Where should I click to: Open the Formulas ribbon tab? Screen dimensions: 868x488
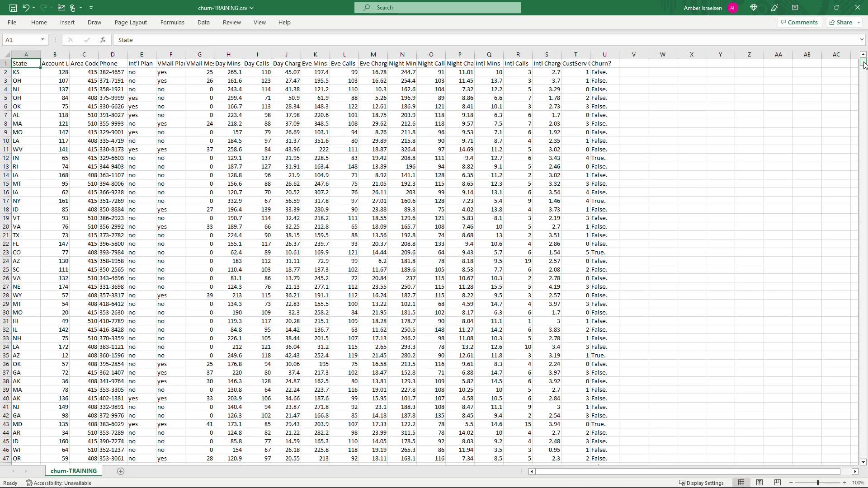[172, 22]
